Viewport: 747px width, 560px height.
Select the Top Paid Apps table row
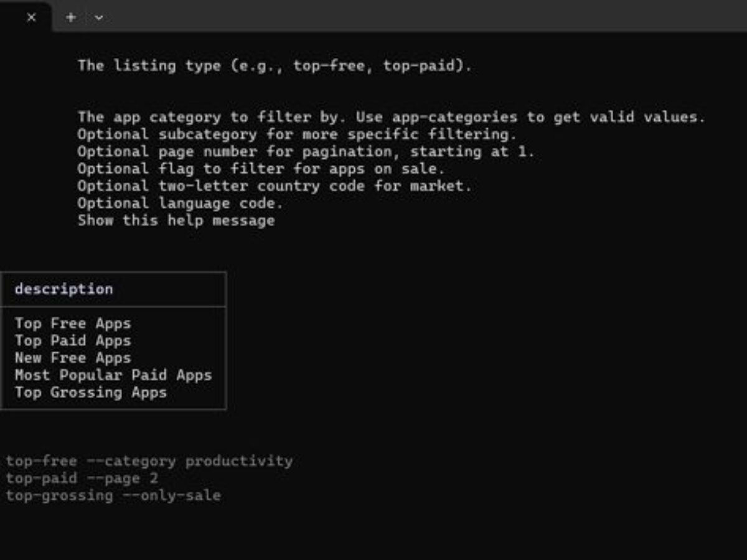(73, 341)
